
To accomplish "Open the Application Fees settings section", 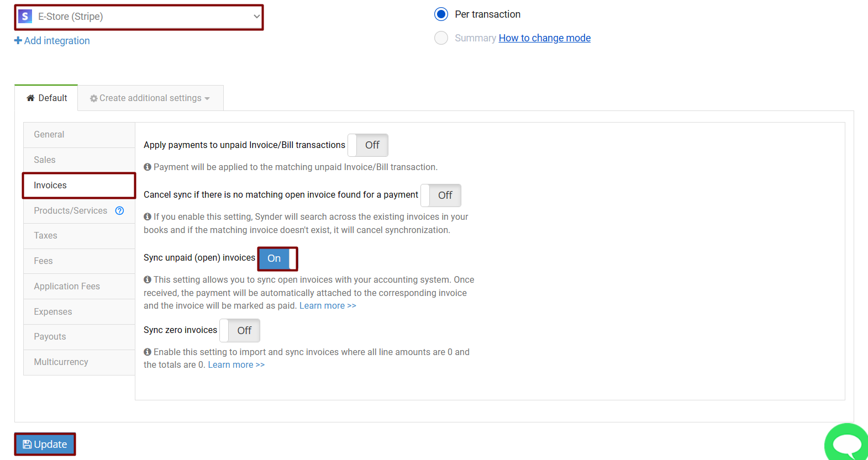I will 79,287.
